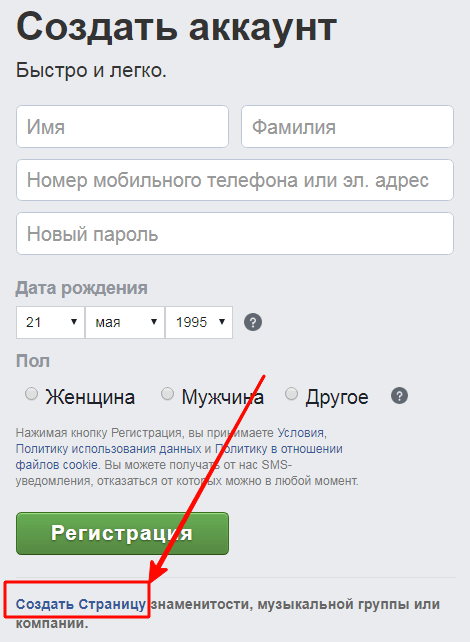Image resolution: width=470 pixels, height=642 pixels.
Task: Focus the Имя first name field
Action: (x=122, y=127)
